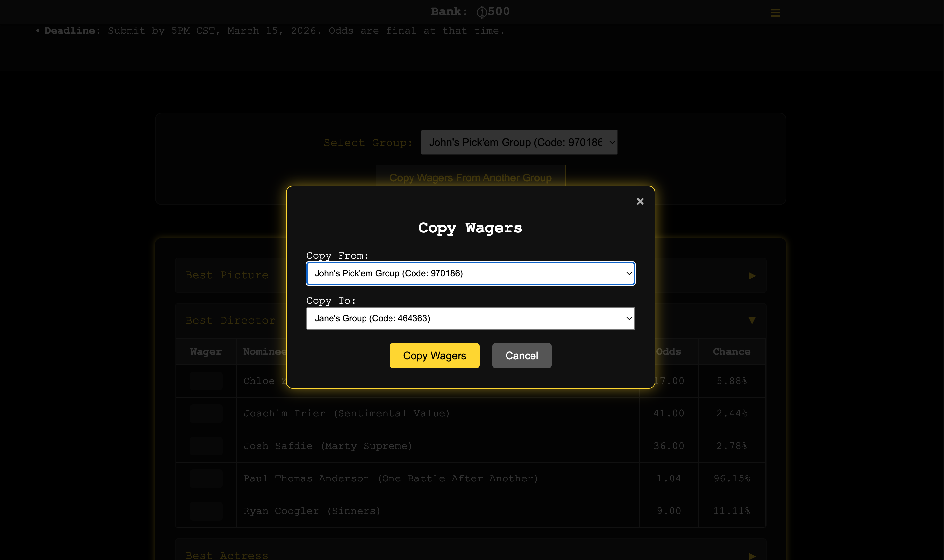Open the Copy To group dropdown
The image size is (944, 560).
coord(470,318)
